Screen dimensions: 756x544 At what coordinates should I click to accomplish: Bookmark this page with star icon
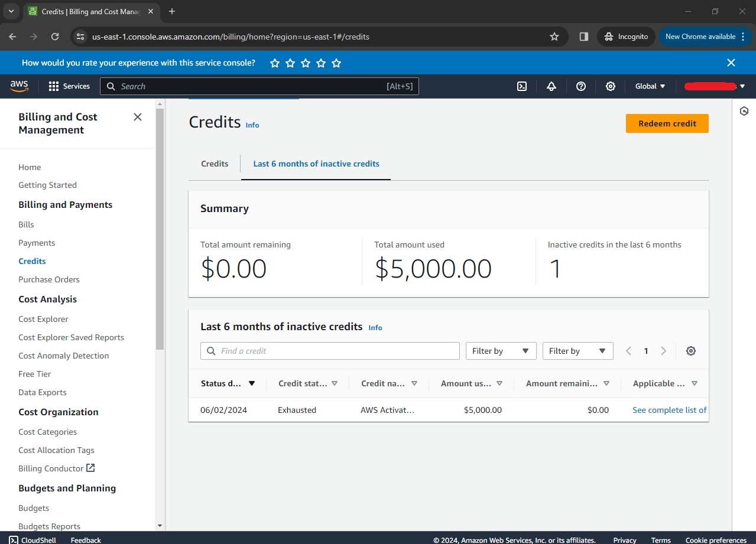click(x=554, y=37)
